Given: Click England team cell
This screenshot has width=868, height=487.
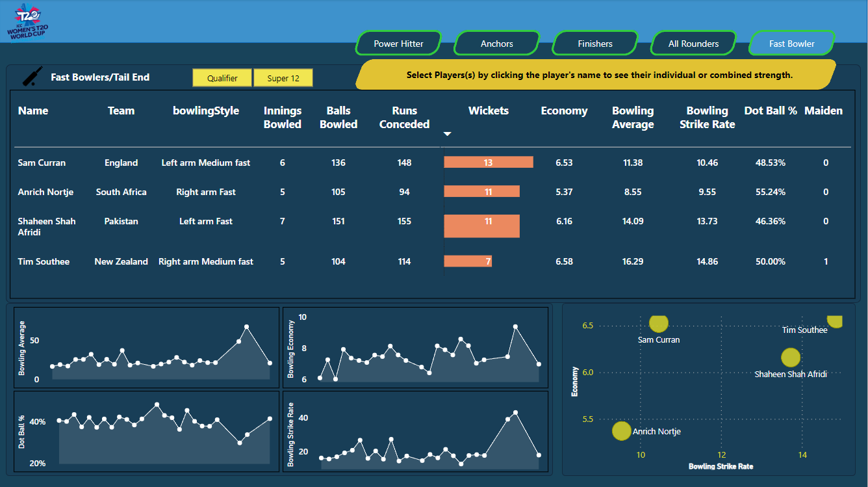Looking at the screenshot, I should pyautogui.click(x=121, y=163).
